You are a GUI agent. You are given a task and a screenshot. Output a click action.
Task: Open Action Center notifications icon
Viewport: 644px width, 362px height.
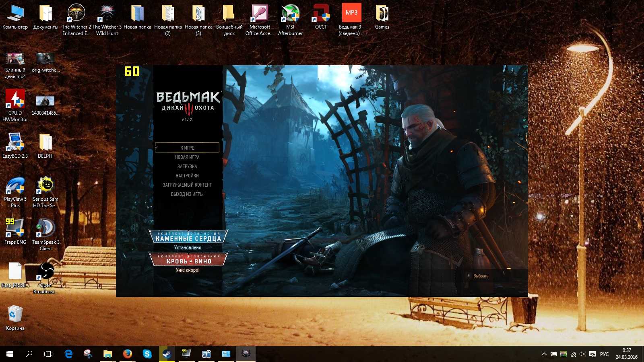(592, 354)
